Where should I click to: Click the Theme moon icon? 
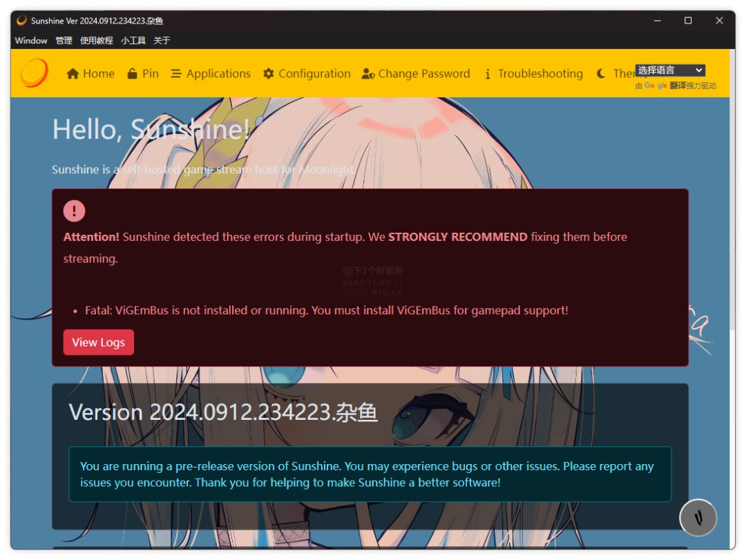point(602,74)
